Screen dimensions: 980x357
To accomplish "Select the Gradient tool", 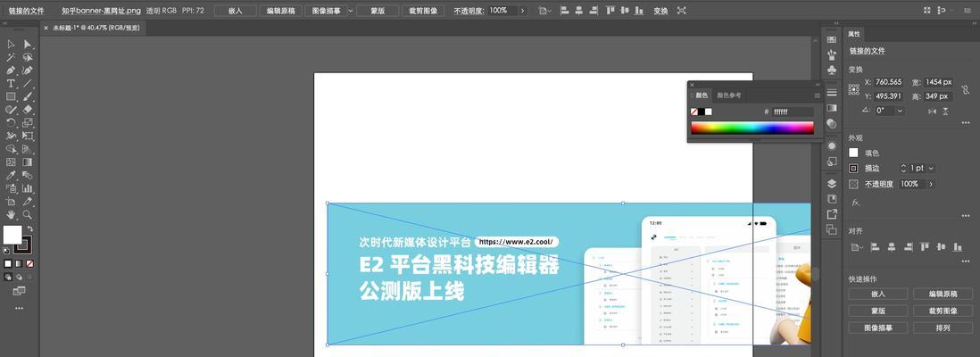I will pos(28,162).
